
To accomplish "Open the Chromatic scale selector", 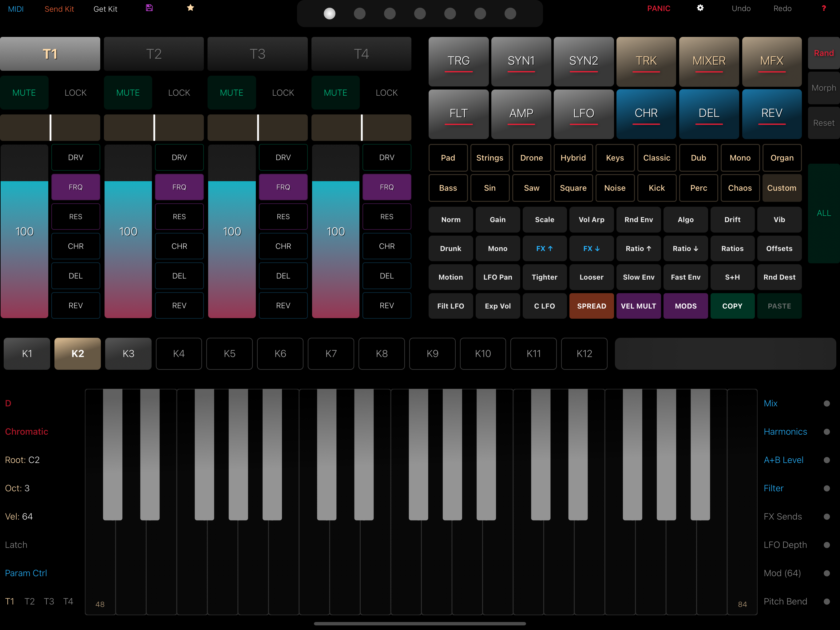I will (26, 432).
